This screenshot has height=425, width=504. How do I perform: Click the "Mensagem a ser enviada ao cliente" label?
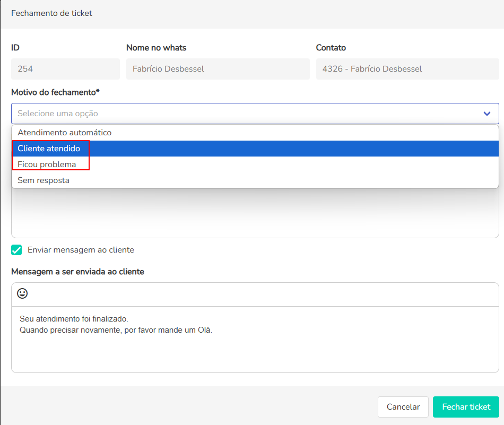point(77,272)
